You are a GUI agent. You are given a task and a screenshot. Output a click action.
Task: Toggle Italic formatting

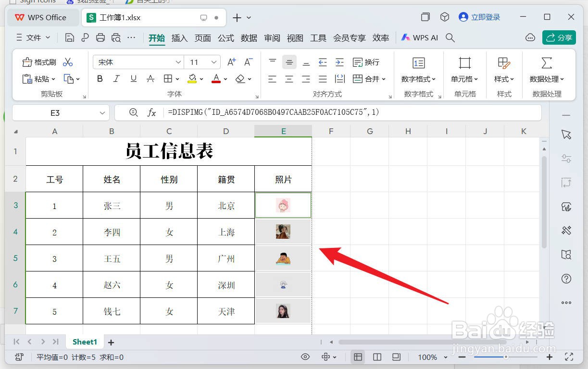(x=116, y=79)
